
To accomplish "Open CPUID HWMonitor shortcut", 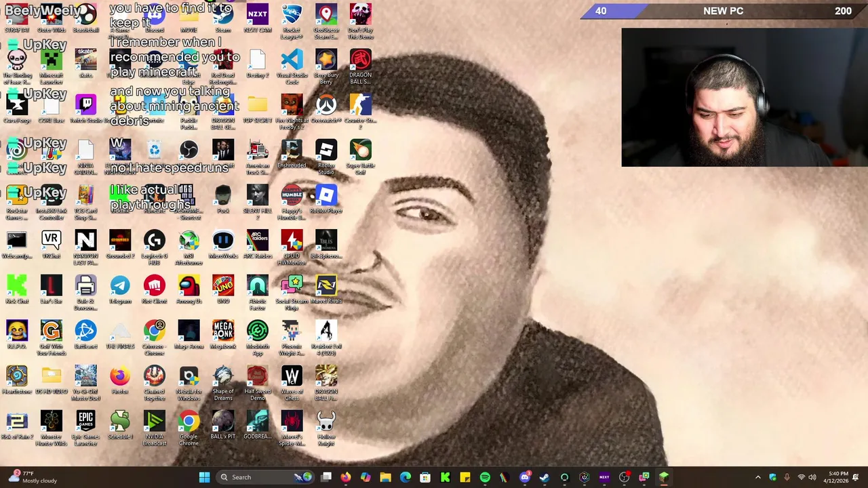I will [x=292, y=247].
